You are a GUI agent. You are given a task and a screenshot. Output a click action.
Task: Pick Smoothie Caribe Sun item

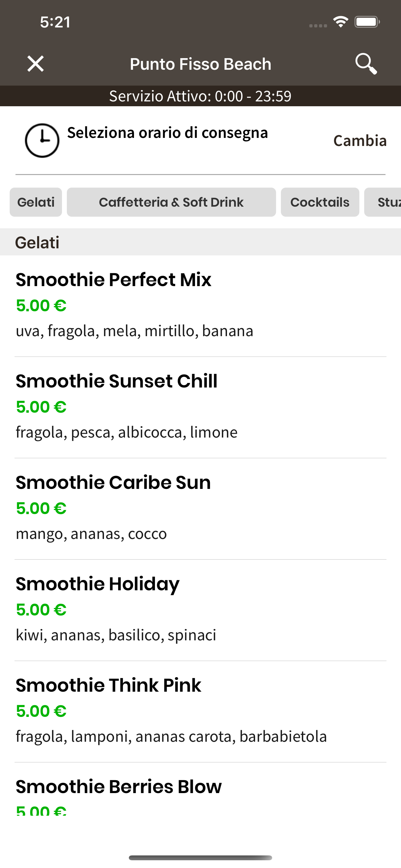point(200,509)
